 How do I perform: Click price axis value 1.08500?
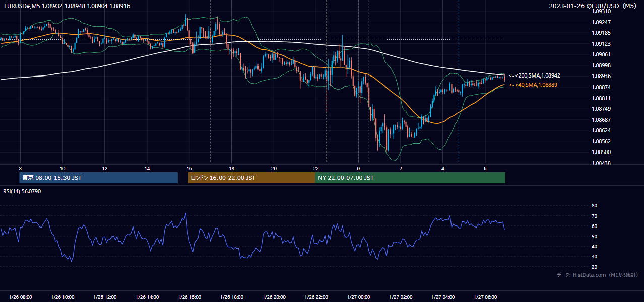pyautogui.click(x=601, y=152)
